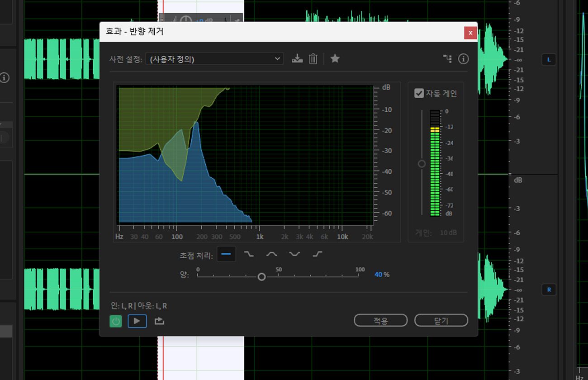
Task: Select the flat focus processing shape toggle
Action: (x=227, y=254)
